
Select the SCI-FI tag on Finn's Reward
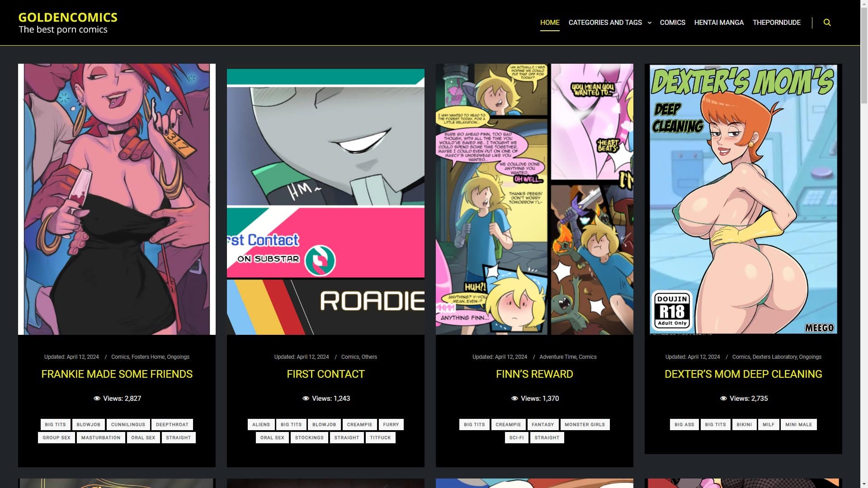(x=516, y=437)
